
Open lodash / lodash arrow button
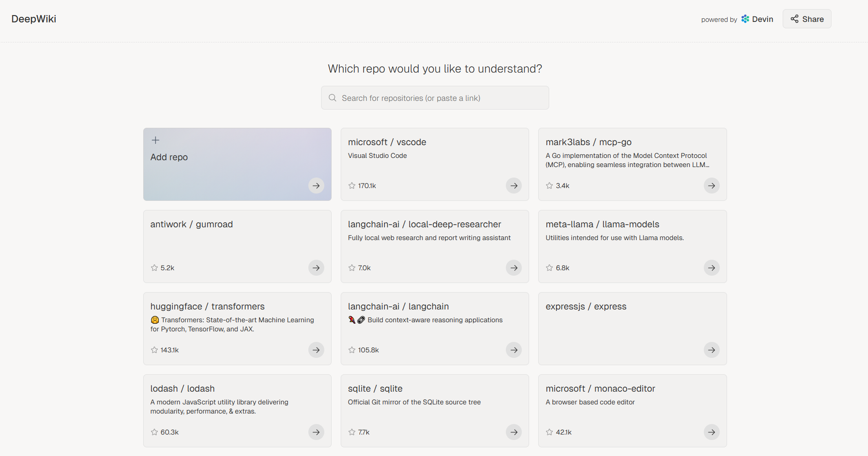[x=316, y=432]
